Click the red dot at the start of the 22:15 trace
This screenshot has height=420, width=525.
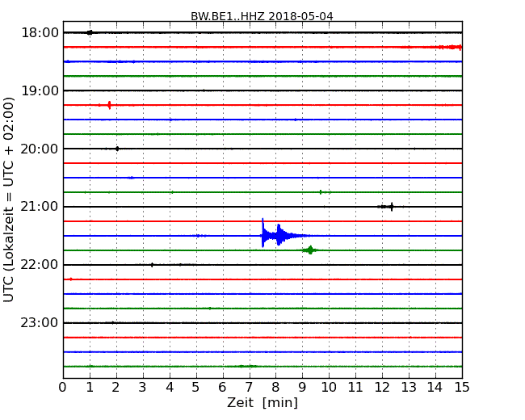70,279
